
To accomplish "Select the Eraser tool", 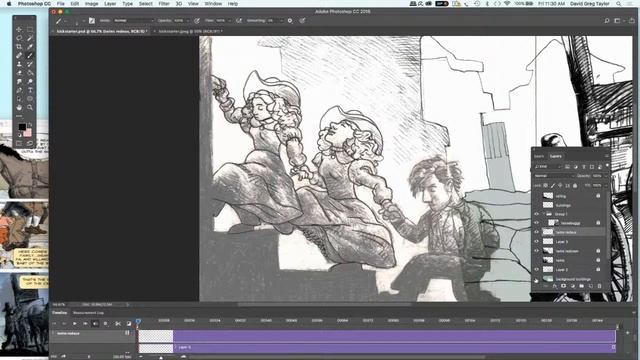I will [19, 73].
